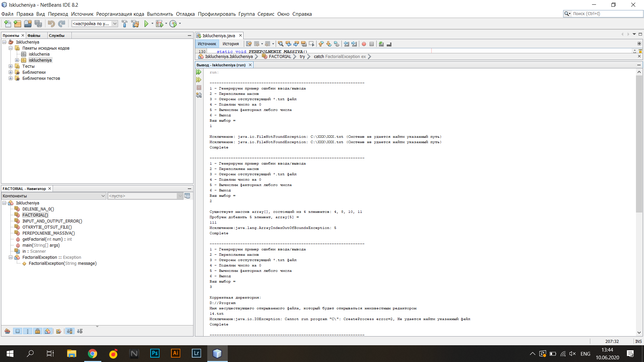Click the Источник editor view button
This screenshot has height=362, width=644.
pos(207,44)
